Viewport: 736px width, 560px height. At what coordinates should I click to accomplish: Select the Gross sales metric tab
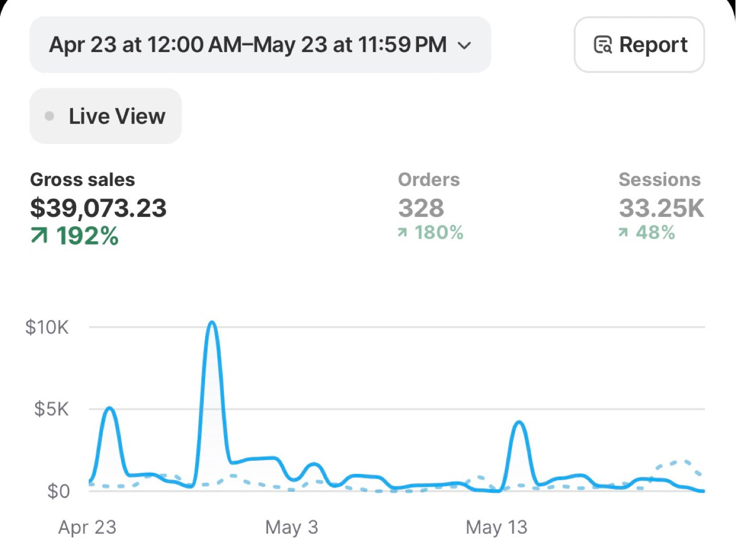(x=98, y=209)
